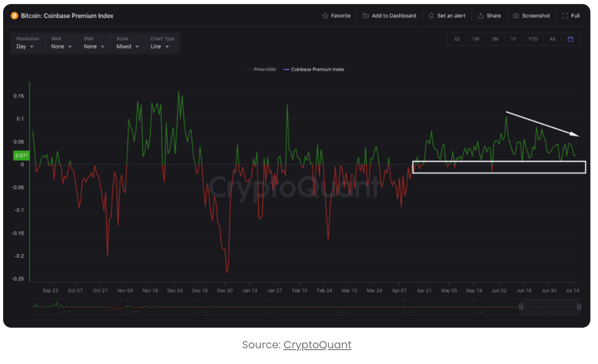This screenshot has width=598, height=364.
Task: Toggle the Price USD legend series
Action: pyautogui.click(x=261, y=69)
